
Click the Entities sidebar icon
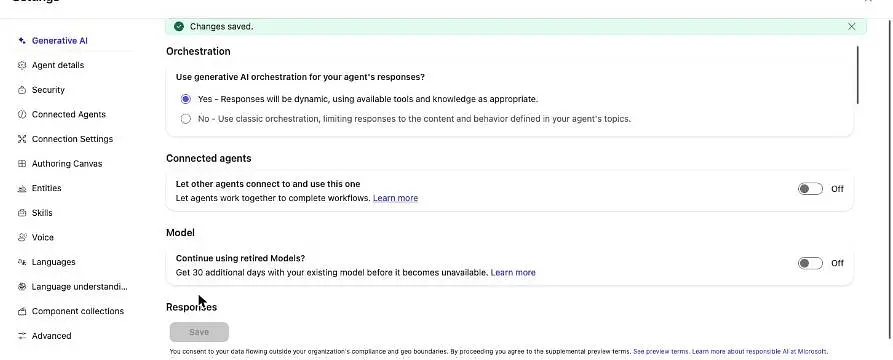click(22, 188)
